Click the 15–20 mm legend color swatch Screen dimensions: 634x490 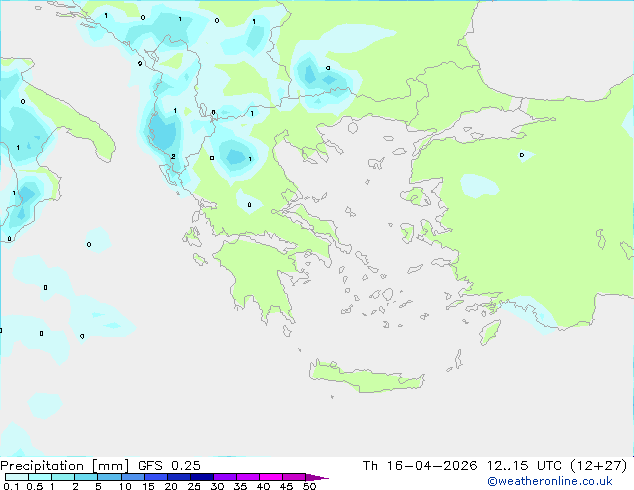[155, 477]
